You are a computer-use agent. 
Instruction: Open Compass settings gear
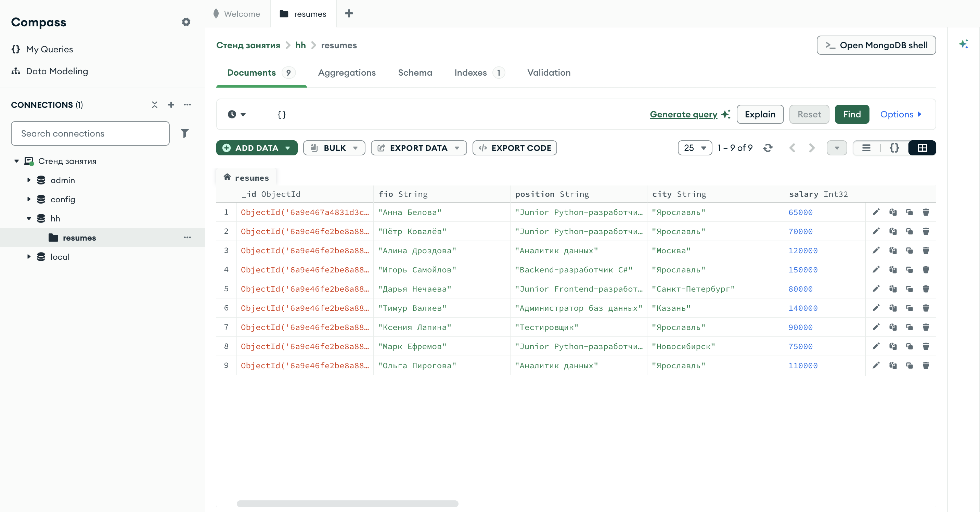click(x=186, y=22)
